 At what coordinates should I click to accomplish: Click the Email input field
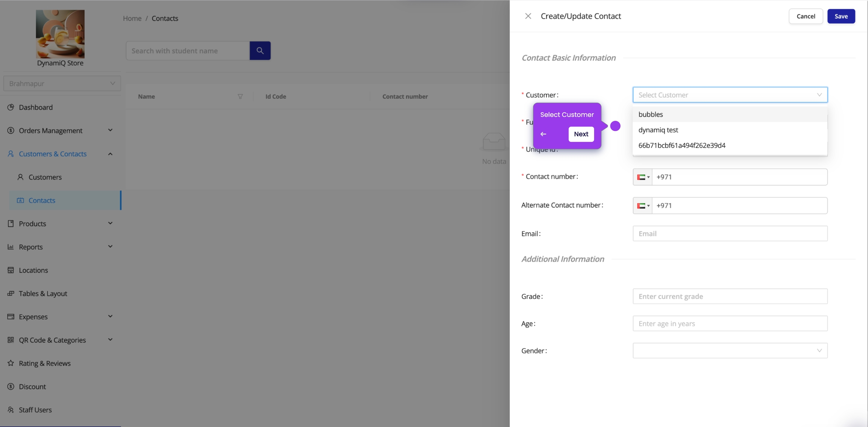pos(730,233)
